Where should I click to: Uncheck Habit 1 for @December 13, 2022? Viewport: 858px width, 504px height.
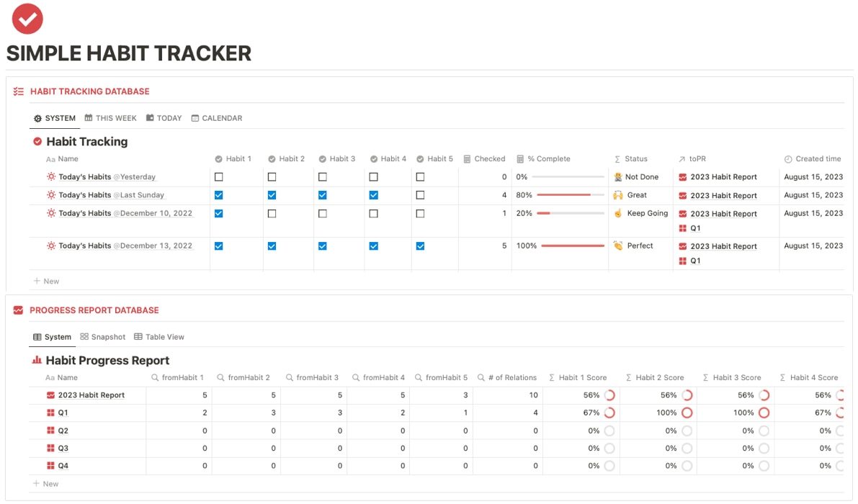click(218, 246)
